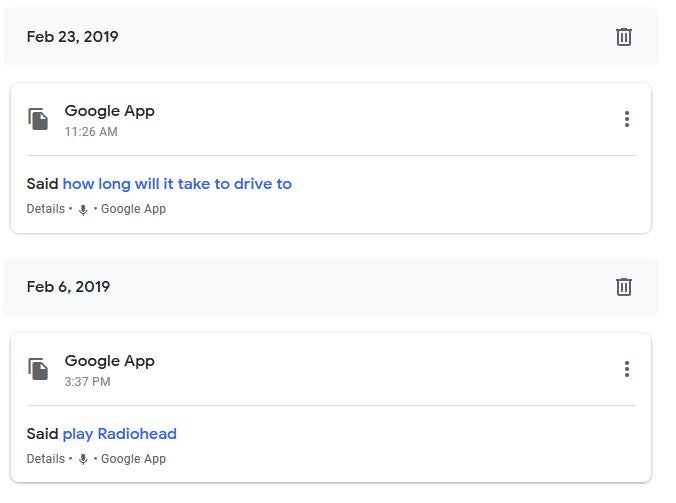
Task: Open three-dot menu for the 3:37 PM activity
Action: (x=627, y=369)
